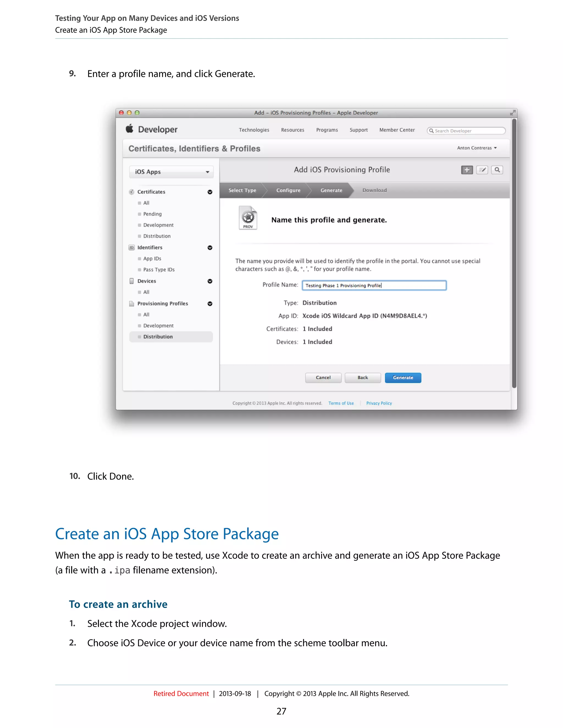Open the Technologies menu

point(254,130)
